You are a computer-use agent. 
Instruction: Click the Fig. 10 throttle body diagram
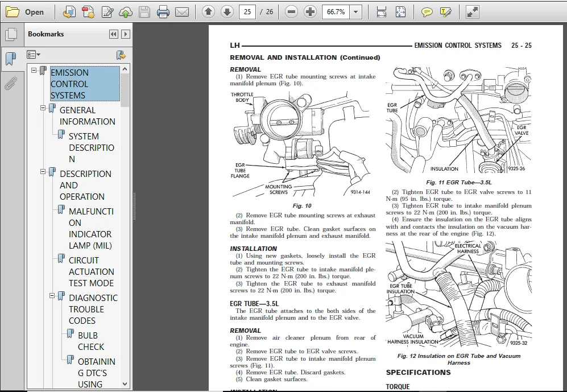point(301,145)
